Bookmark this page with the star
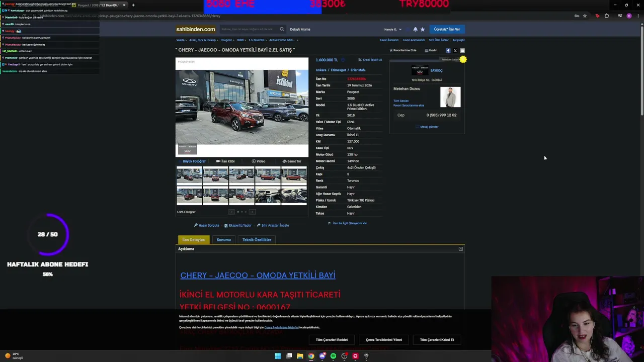The height and width of the screenshot is (362, 644). [585, 16]
